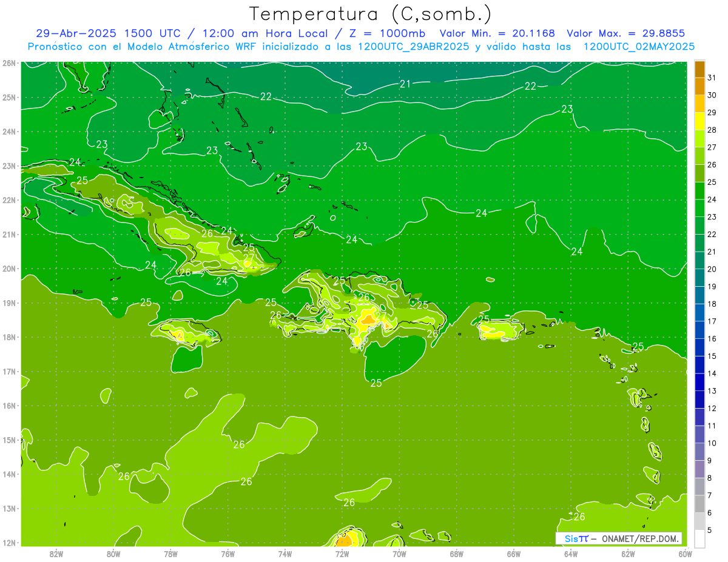Click the latitude axis label "20N"
The image size is (728, 562).
8,269
